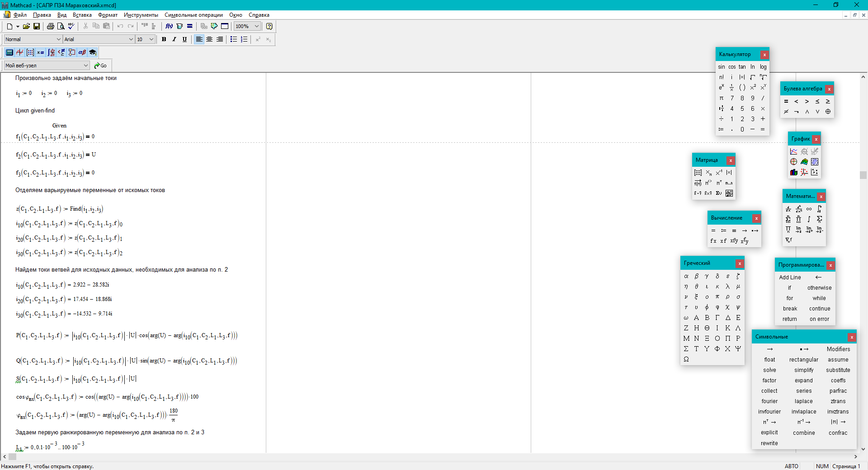Click the simplify keyword button

tap(804, 370)
